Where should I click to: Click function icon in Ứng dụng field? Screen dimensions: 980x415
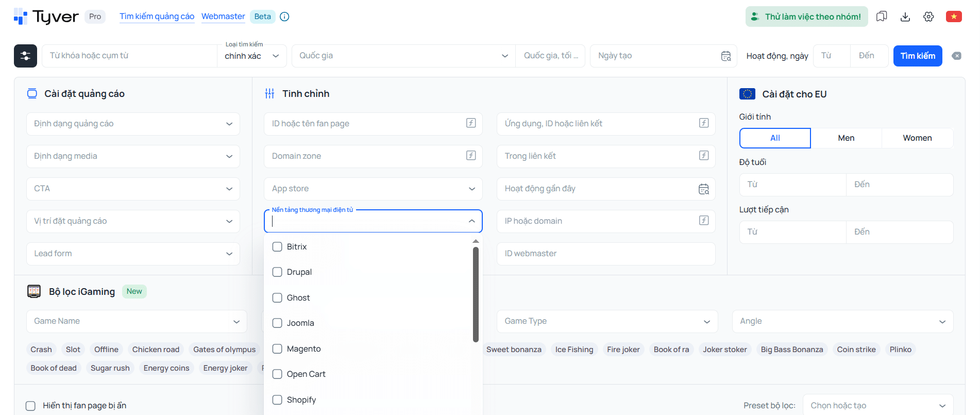click(x=704, y=123)
